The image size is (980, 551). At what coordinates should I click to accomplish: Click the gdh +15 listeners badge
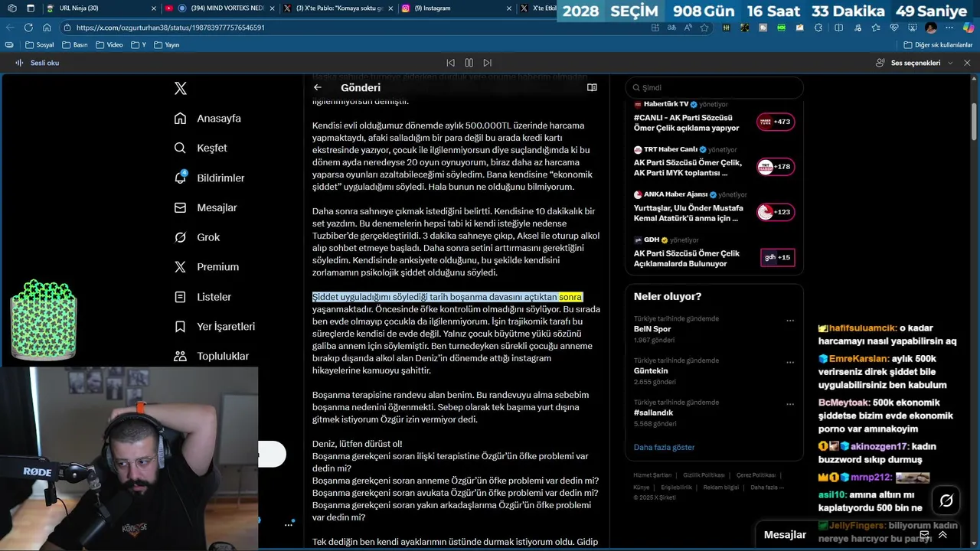click(778, 257)
